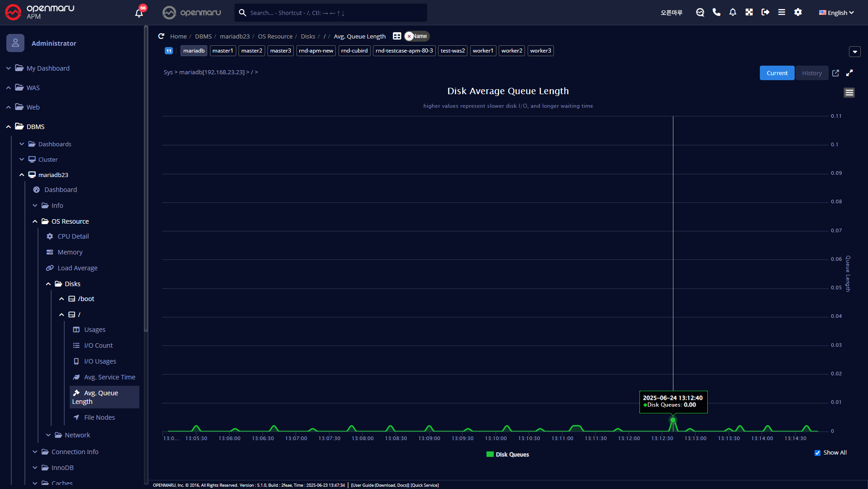Open the English language dropdown
The width and height of the screenshot is (868, 489).
tap(836, 13)
